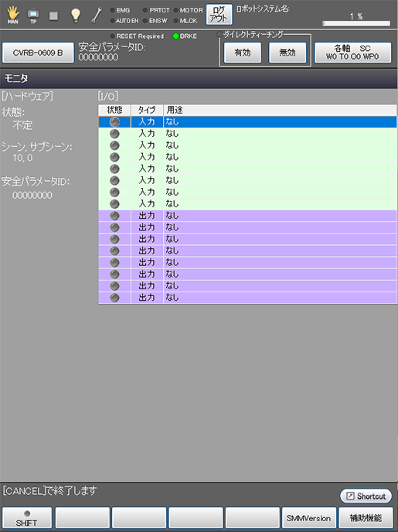Select the first 出力 row in I/O list
The width and height of the screenshot is (398, 532).
[x=247, y=216]
